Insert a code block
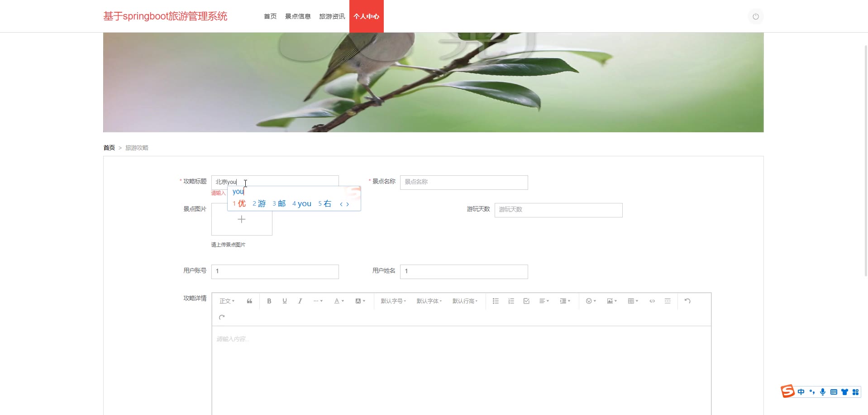Screen dimensions: 868x415 coord(652,301)
